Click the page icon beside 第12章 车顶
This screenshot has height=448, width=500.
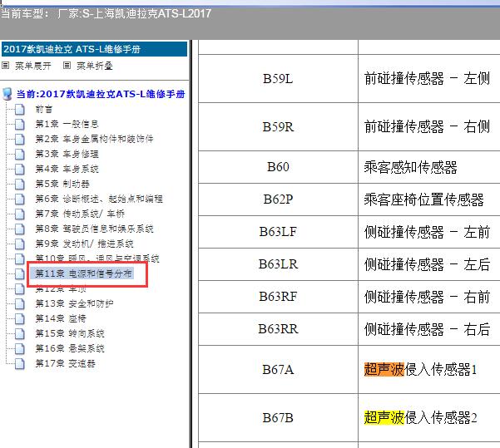[20, 289]
